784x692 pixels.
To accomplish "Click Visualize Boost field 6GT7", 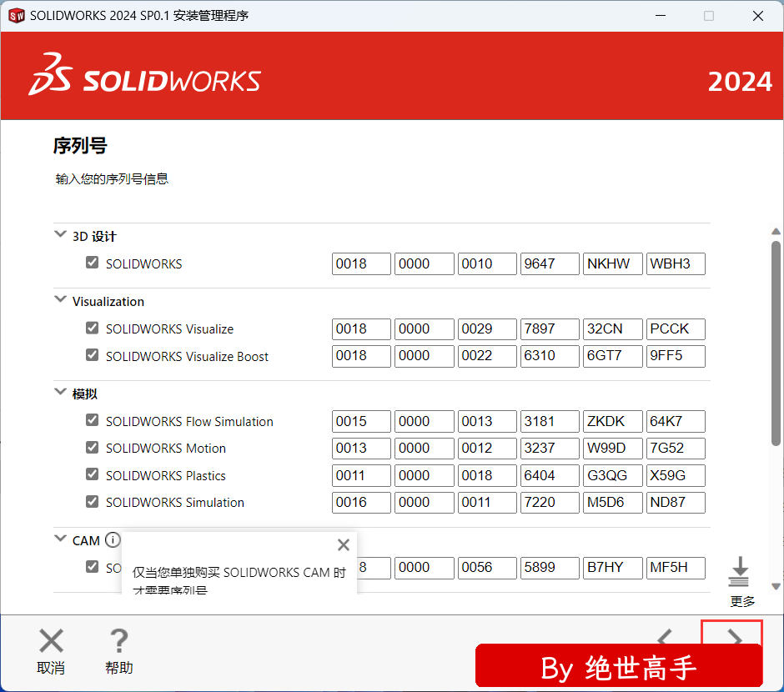I will 612,356.
